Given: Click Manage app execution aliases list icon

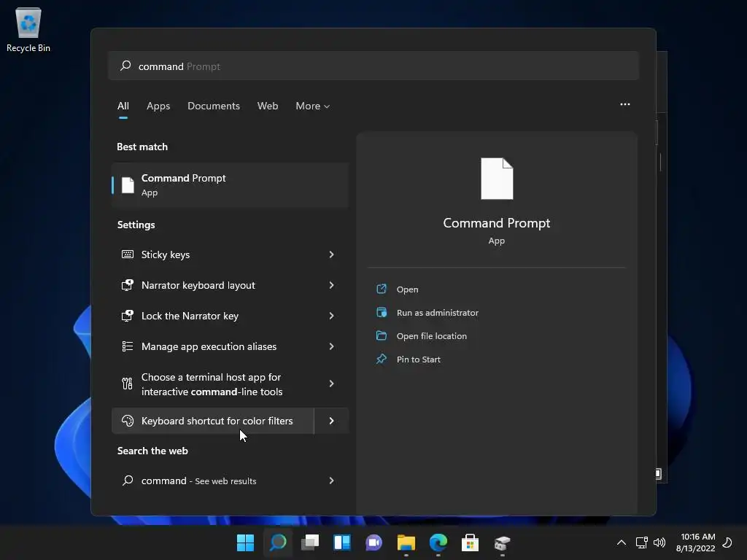Looking at the screenshot, I should tap(127, 346).
